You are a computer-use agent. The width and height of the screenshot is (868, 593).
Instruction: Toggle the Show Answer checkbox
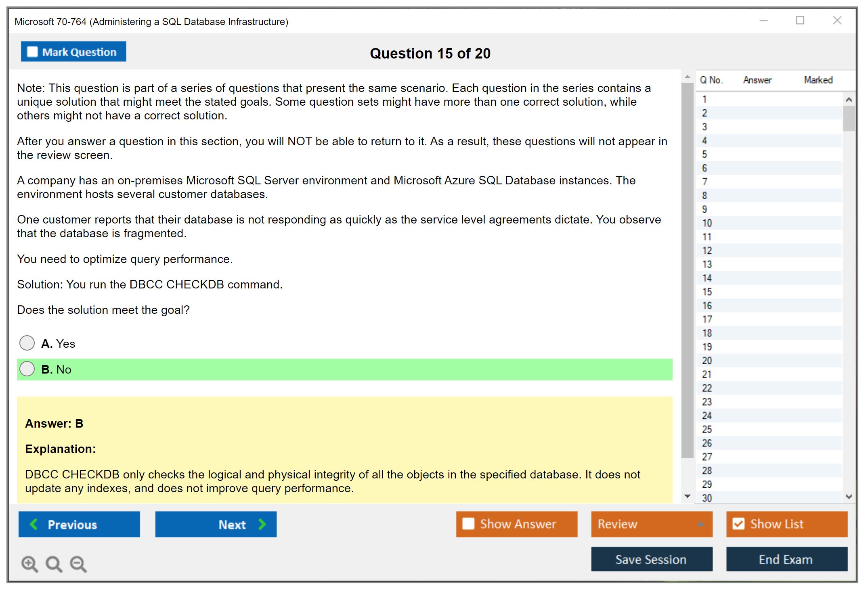tap(468, 524)
